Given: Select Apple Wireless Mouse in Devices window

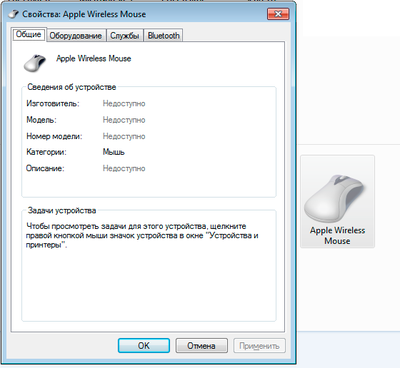Looking at the screenshot, I should (337, 201).
